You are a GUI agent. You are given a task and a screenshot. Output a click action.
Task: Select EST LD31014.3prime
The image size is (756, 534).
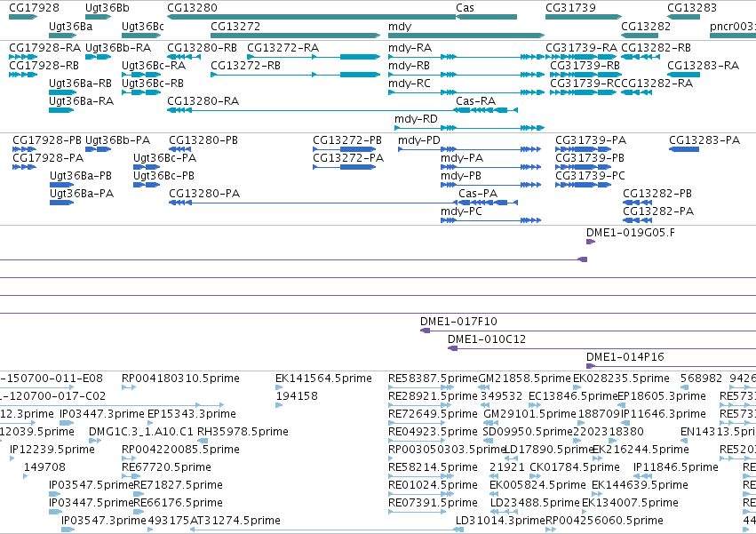tap(500, 521)
